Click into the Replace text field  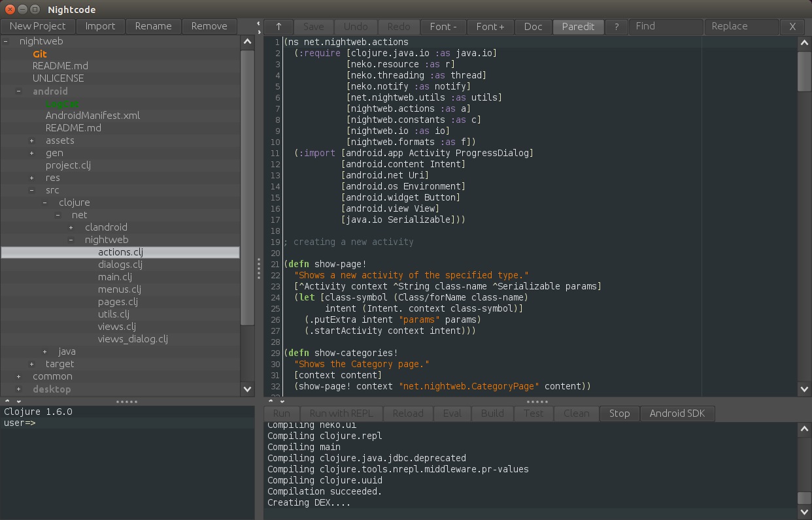pos(741,27)
